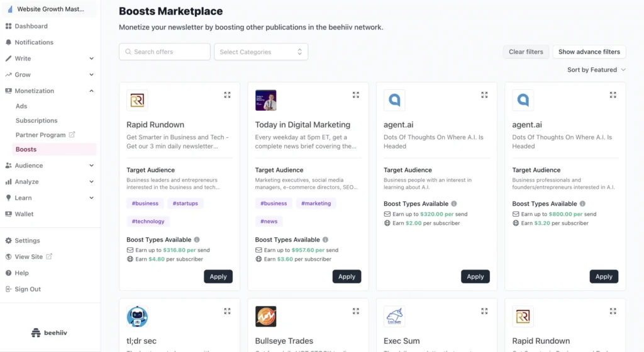This screenshot has height=352, width=644.
Task: Expand the Analyze menu chevron
Action: click(91, 181)
